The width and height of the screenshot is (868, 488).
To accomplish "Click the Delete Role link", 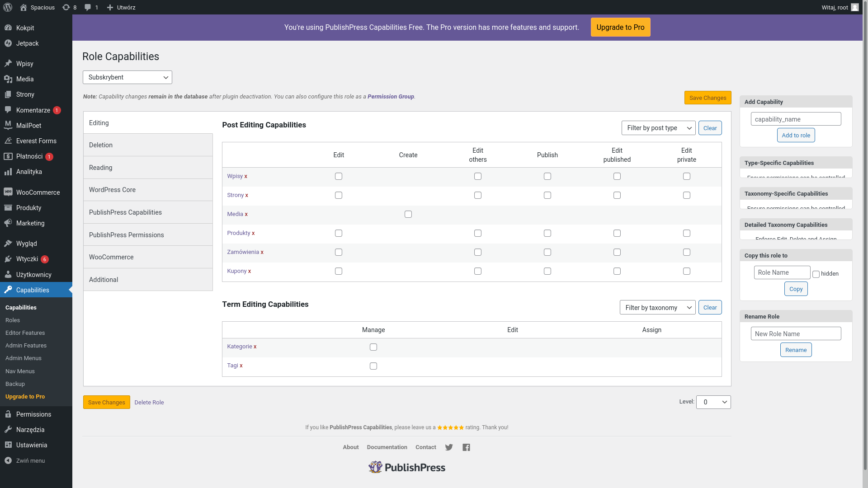I will pos(149,402).
